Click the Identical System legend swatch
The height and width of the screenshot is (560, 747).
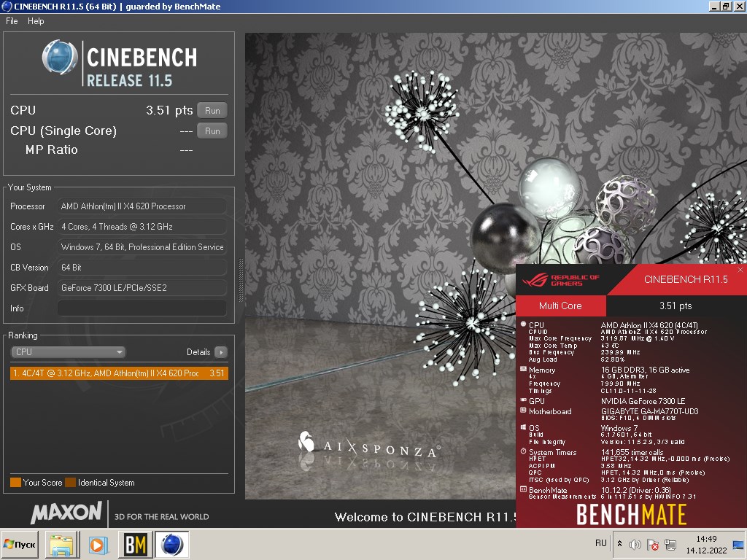click(71, 483)
